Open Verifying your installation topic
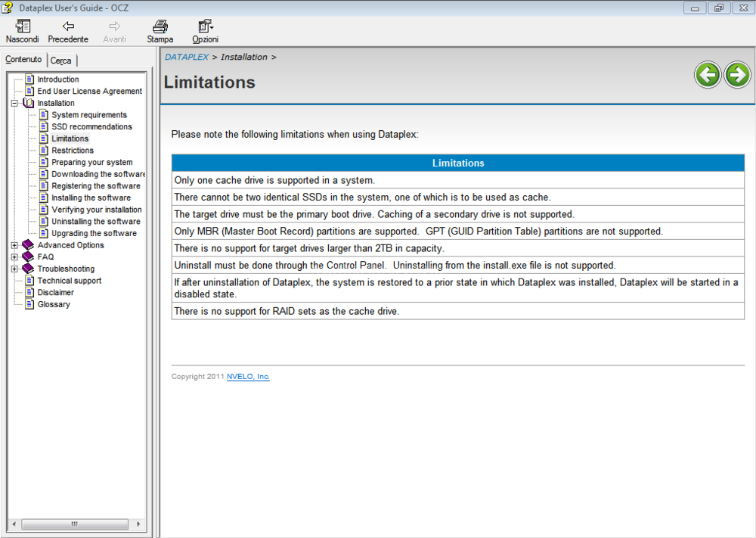The image size is (756, 538). point(97,210)
